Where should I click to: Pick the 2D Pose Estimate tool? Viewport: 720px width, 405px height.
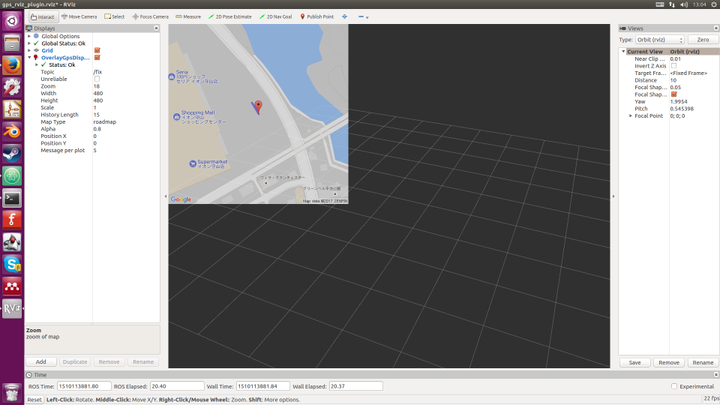click(229, 17)
